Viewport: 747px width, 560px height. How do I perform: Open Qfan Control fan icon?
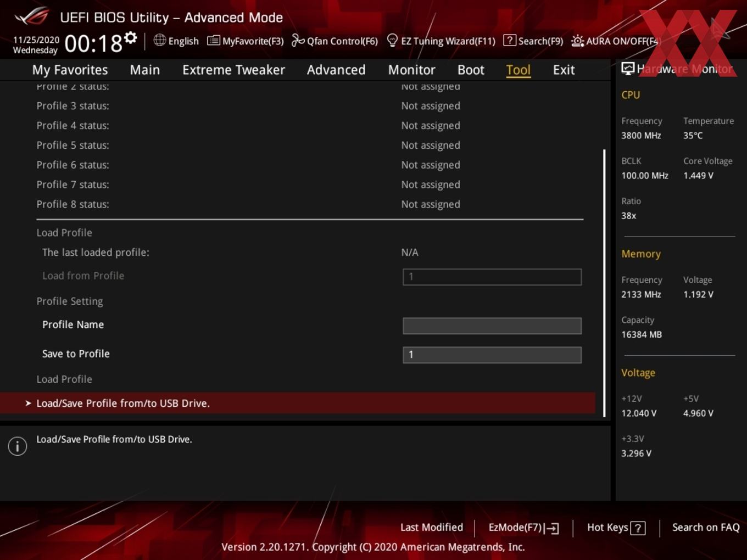click(x=298, y=40)
